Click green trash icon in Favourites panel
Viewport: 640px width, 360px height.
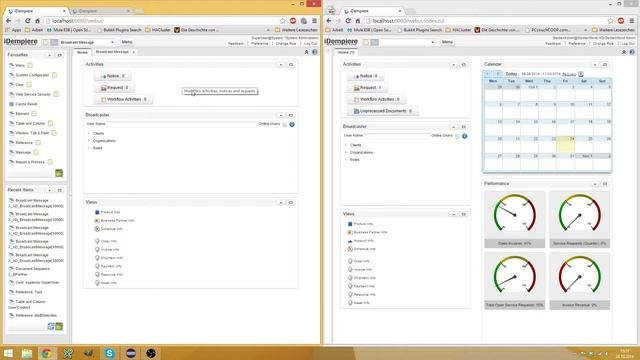[x=59, y=173]
